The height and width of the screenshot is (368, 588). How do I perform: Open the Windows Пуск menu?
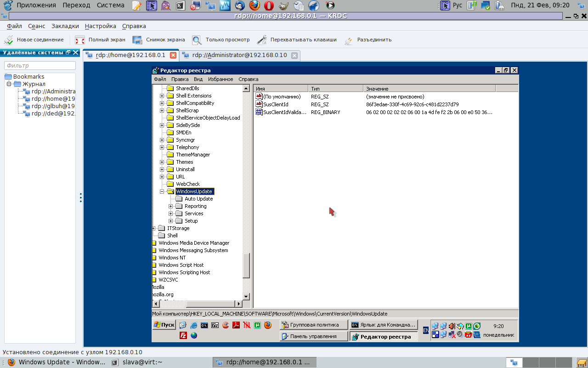(x=164, y=325)
